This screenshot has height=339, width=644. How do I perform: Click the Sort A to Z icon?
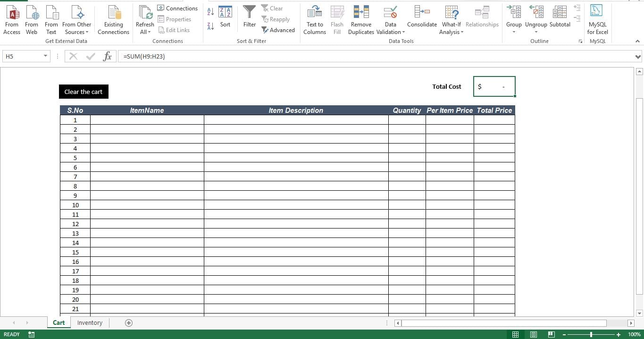pyautogui.click(x=210, y=11)
